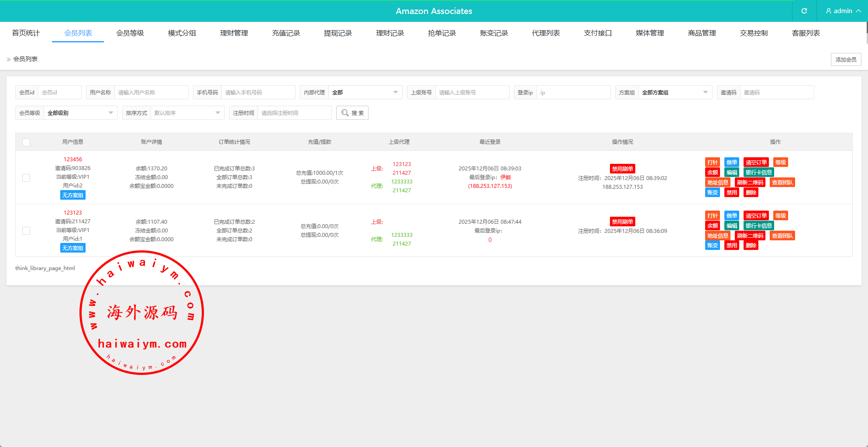
Task: Open the 交易控制 tab
Action: pyautogui.click(x=754, y=33)
